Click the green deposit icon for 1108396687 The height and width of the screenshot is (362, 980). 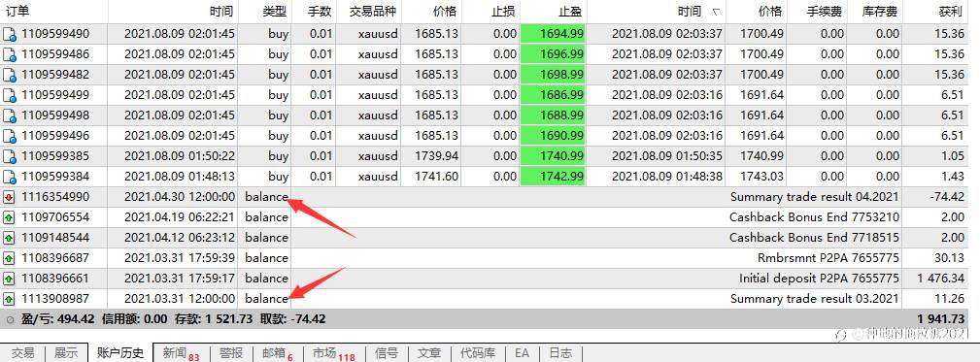(9, 258)
